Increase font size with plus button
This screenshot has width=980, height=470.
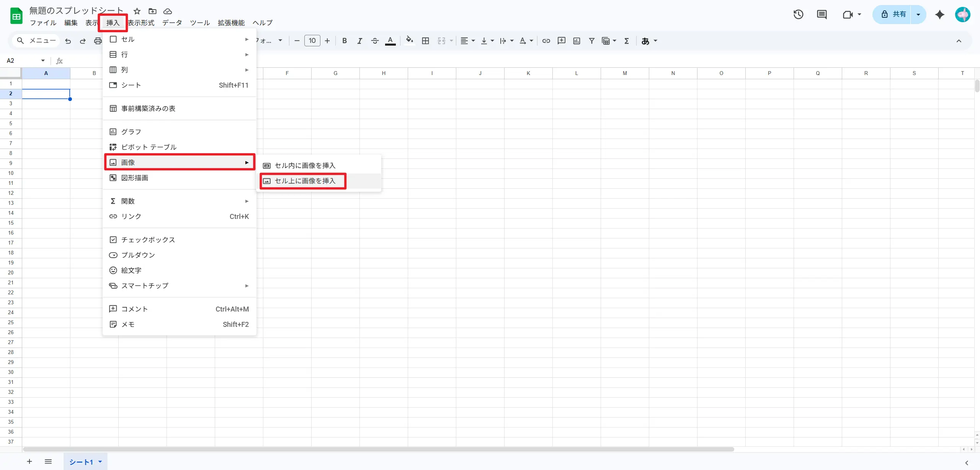[327, 41]
